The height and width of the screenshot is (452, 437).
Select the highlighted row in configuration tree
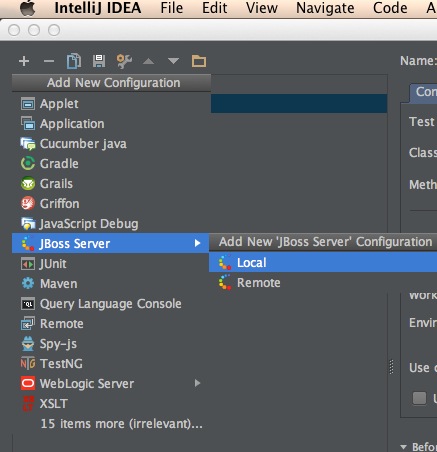(299, 103)
